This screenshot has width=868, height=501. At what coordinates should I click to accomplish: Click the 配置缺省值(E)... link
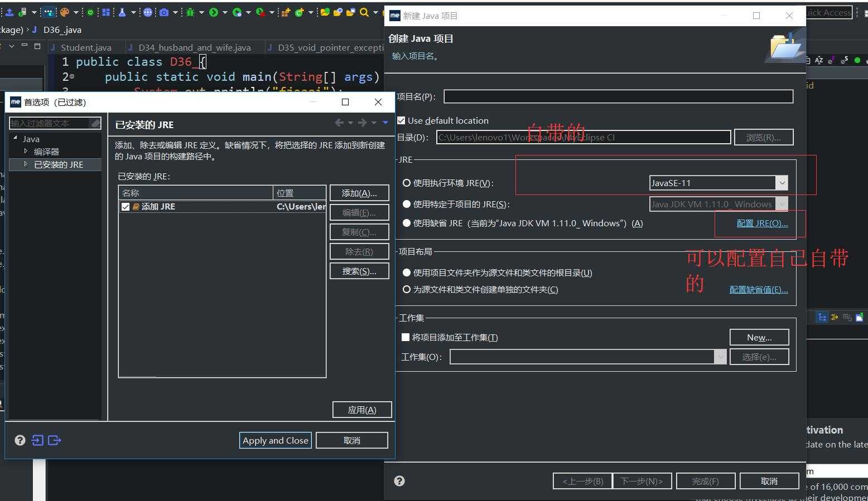pyautogui.click(x=759, y=289)
